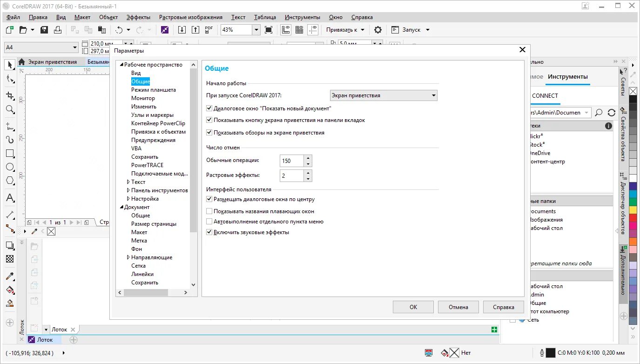The image size is (640, 364).
Task: Open the 'Инструменты' menu
Action: click(x=303, y=17)
